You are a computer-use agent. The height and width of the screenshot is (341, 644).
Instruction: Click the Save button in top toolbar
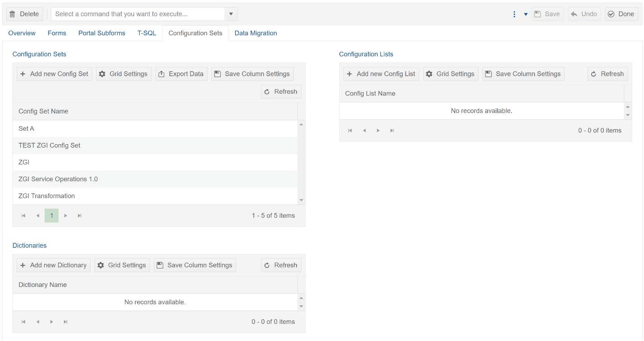click(547, 14)
